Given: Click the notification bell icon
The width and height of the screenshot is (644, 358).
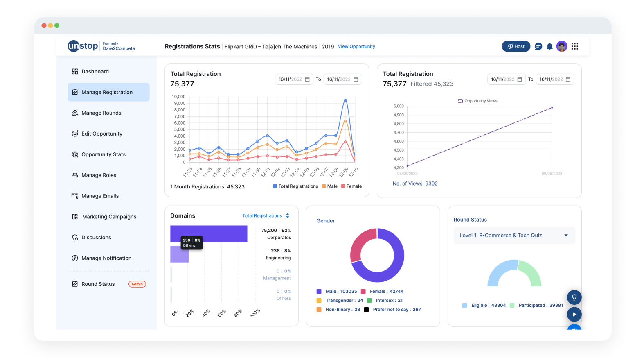Looking at the screenshot, I should coord(549,47).
